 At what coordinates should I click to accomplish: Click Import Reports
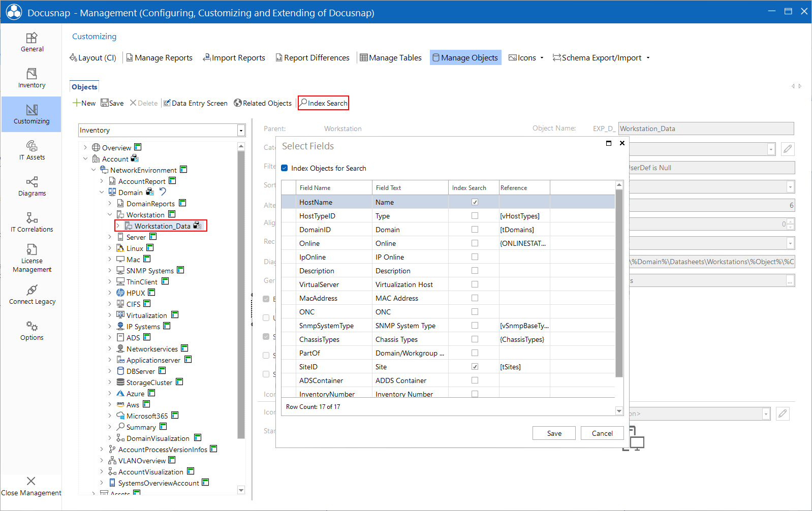(234, 58)
